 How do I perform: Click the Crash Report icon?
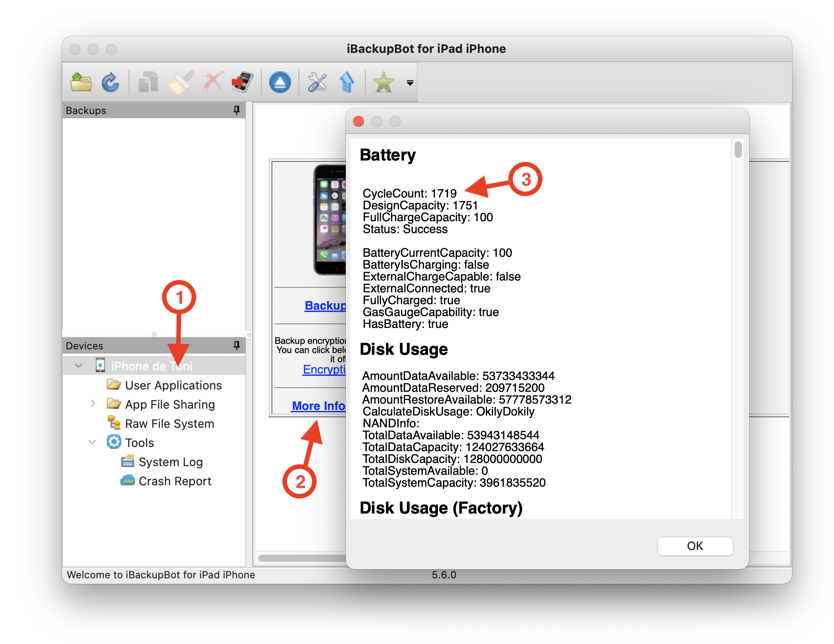coord(128,480)
